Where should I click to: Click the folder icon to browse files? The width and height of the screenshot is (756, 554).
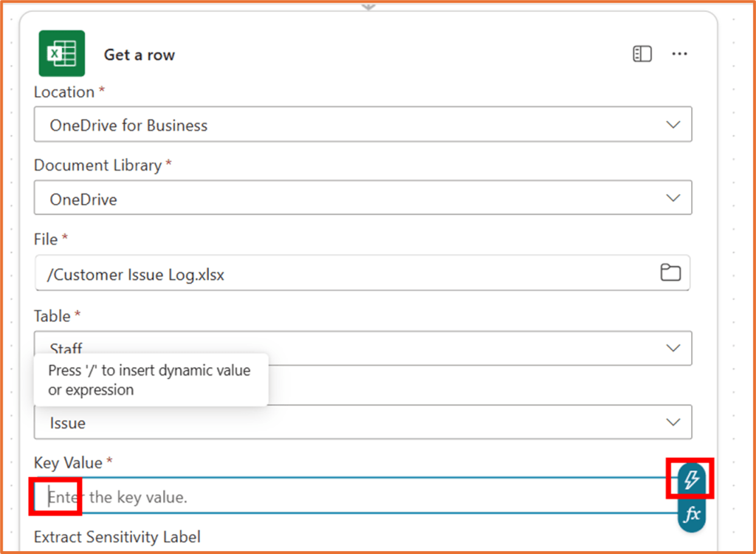pos(670,273)
